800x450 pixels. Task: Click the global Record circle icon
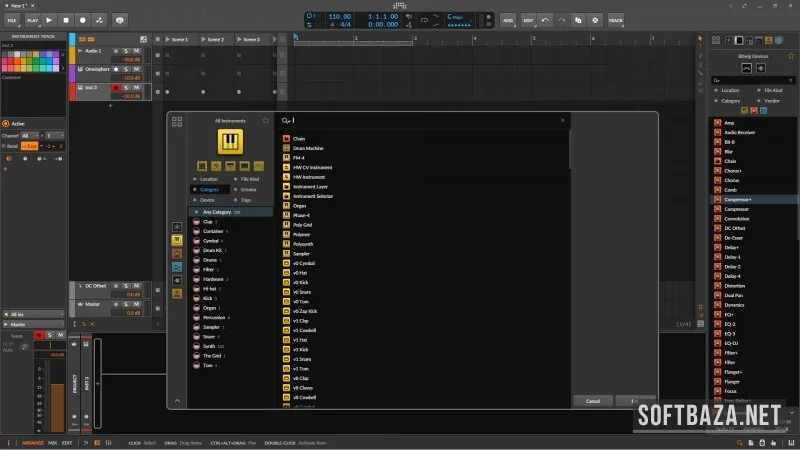pyautogui.click(x=82, y=20)
